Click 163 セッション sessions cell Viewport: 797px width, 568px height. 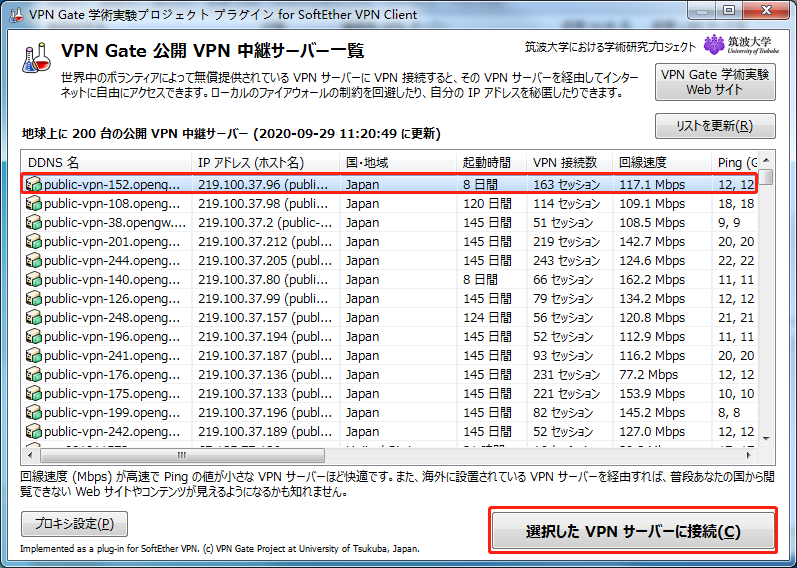567,184
